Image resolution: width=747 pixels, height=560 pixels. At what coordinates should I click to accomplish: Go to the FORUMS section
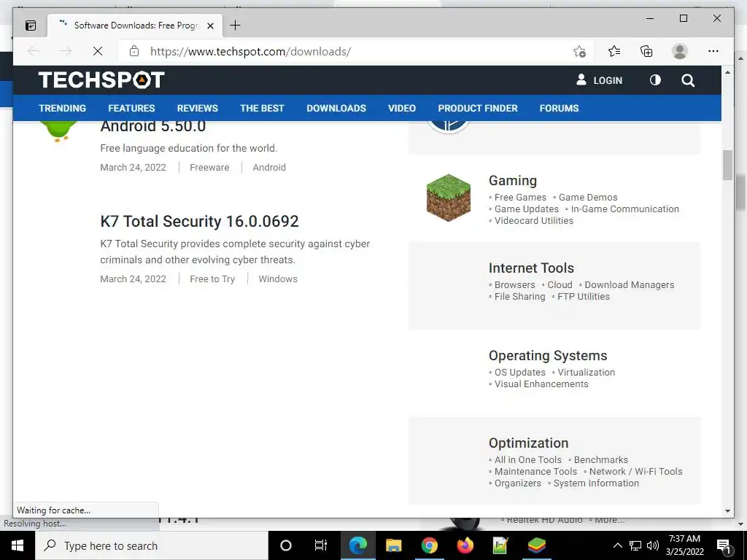point(559,108)
